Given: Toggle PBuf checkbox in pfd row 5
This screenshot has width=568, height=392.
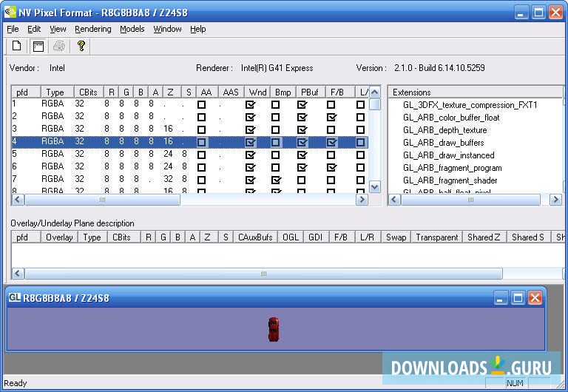Looking at the screenshot, I should (302, 155).
